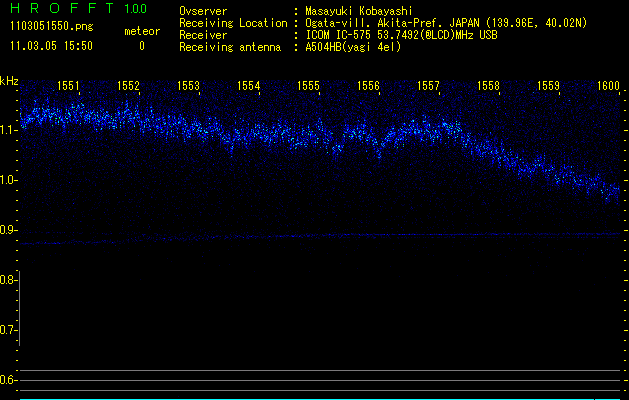This screenshot has width=629, height=400.
Task: Click the Receiving Location label
Action: click(233, 23)
